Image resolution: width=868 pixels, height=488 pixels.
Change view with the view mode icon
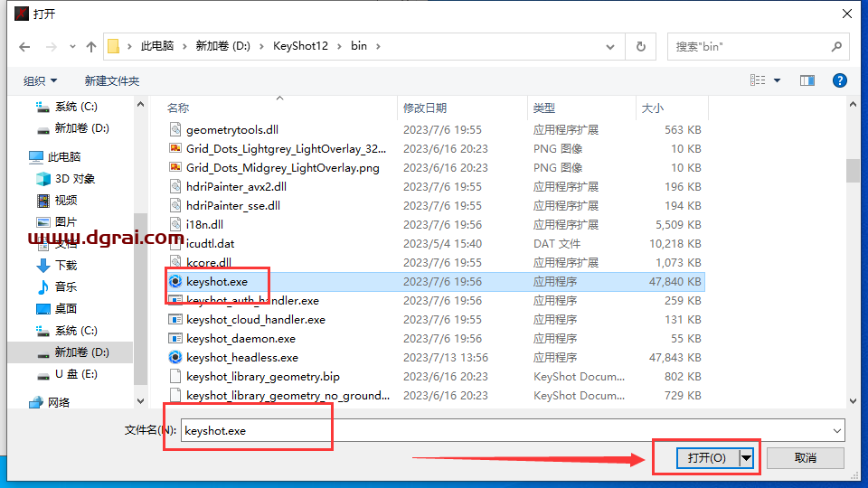click(758, 80)
